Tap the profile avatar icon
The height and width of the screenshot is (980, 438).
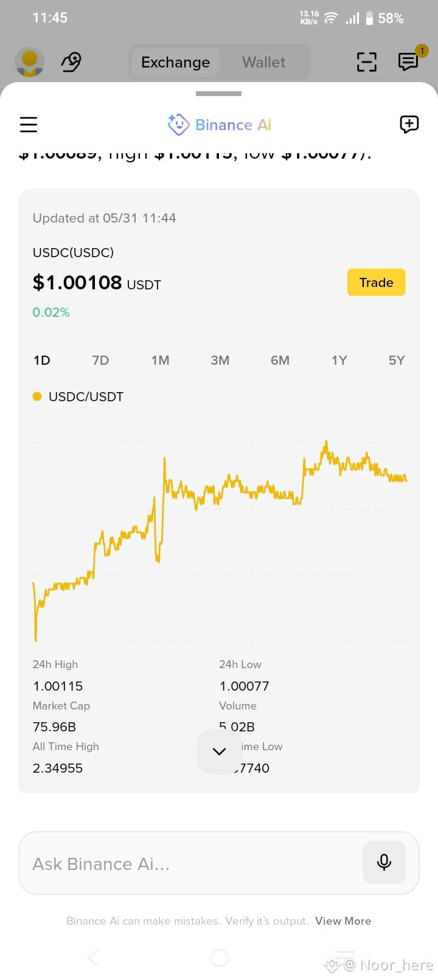click(29, 62)
